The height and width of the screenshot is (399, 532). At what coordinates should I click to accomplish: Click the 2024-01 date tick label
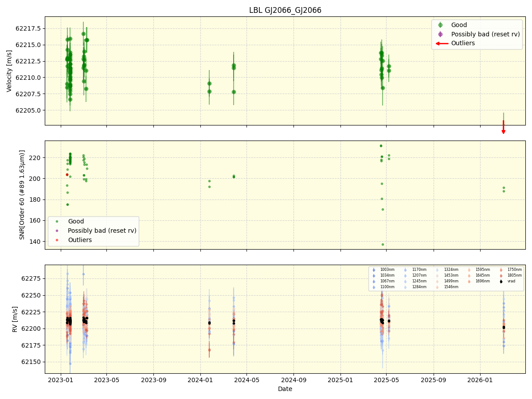tap(200, 380)
